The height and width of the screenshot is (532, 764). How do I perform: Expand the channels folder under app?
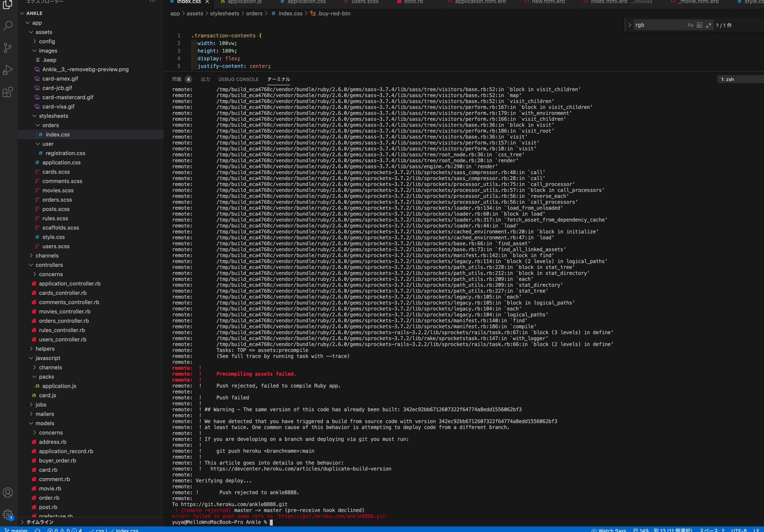[x=47, y=255]
